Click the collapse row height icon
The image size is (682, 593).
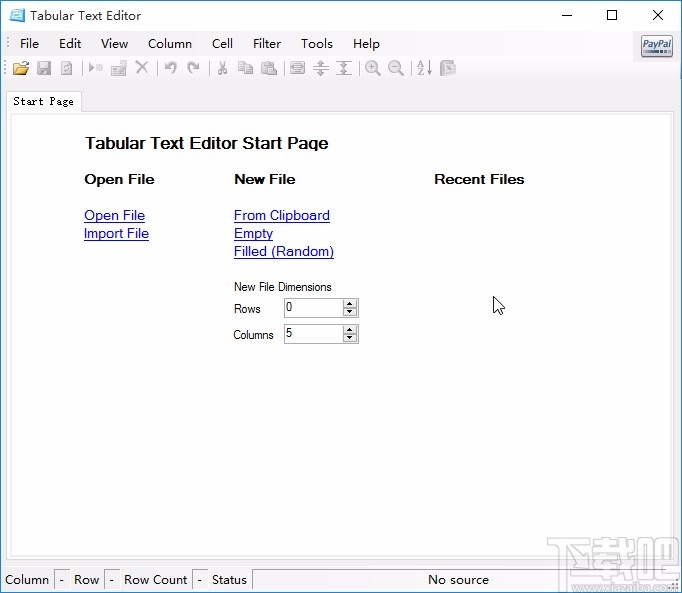pyautogui.click(x=344, y=68)
